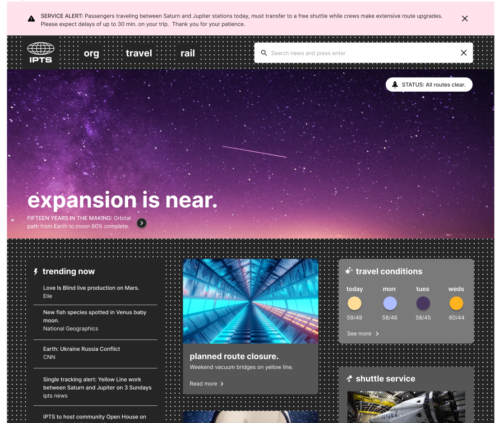The image size is (504, 423).
Task: Click the CNN source label
Action: click(49, 357)
